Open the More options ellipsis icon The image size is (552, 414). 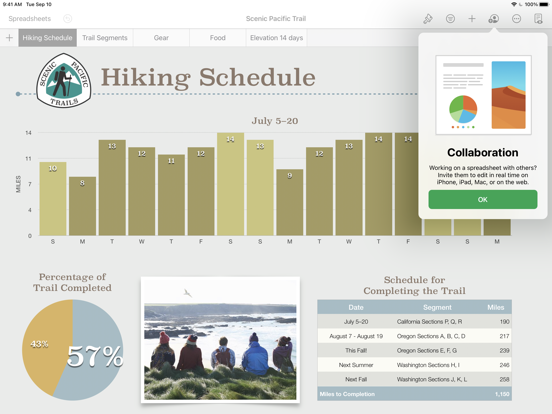point(516,19)
